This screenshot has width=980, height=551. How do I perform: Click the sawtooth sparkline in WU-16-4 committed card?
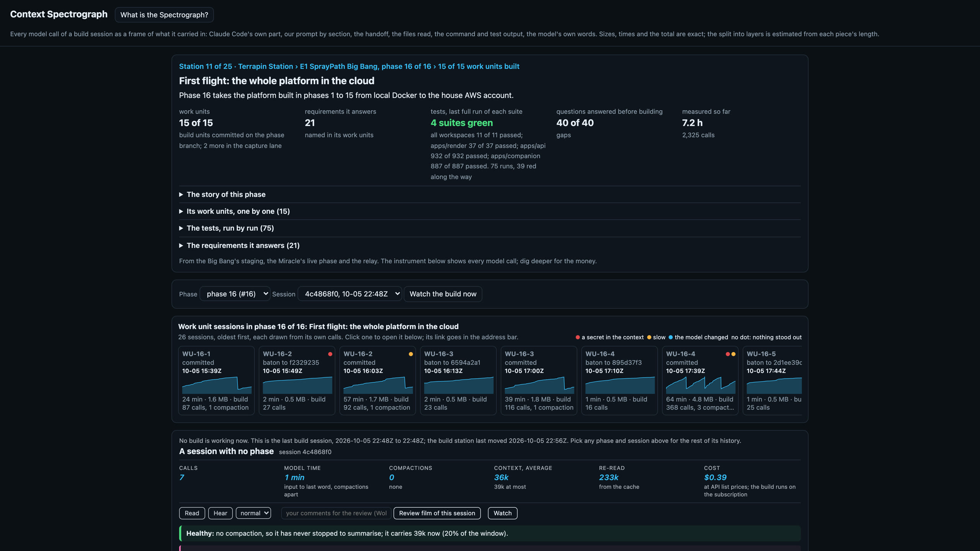[701, 385]
